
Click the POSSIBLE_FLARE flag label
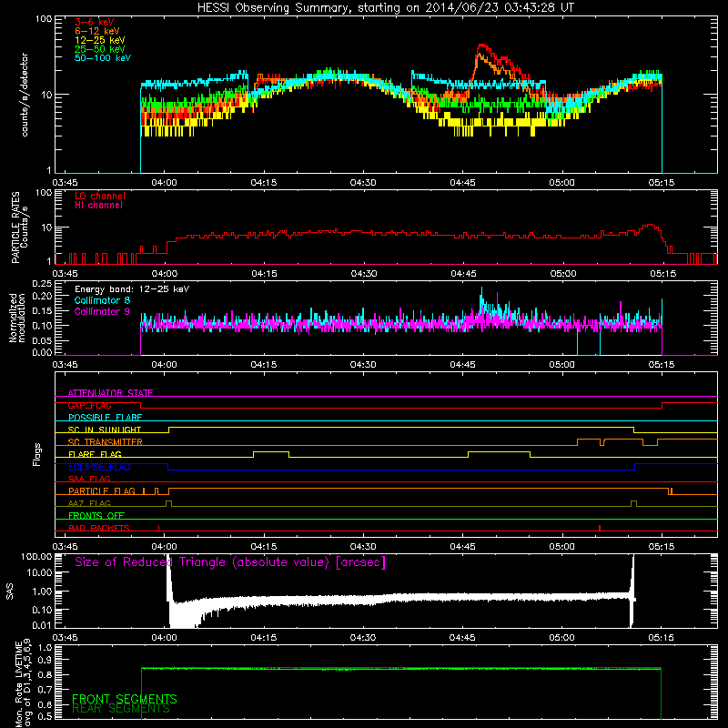pyautogui.click(x=105, y=418)
